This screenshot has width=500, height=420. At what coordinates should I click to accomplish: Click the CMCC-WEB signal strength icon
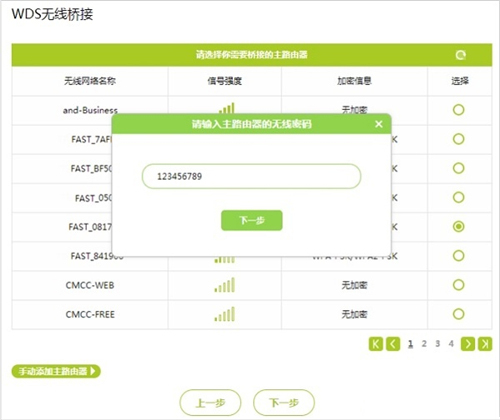click(225, 285)
